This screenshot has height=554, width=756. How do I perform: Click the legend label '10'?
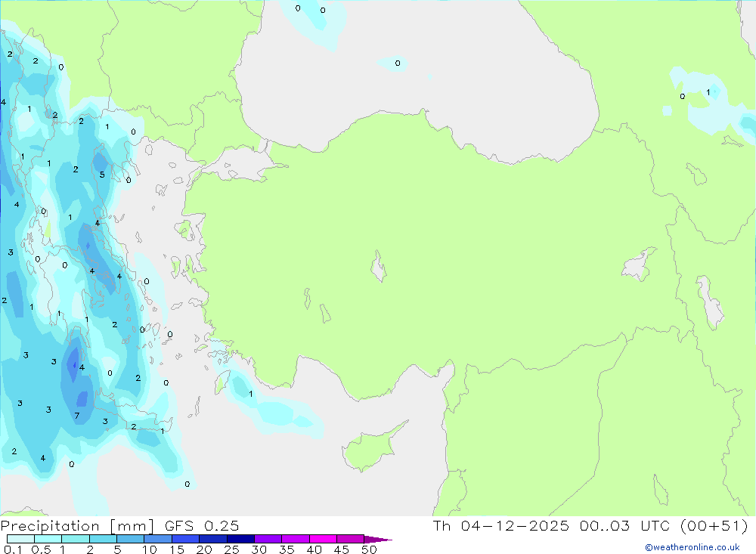tap(150, 549)
